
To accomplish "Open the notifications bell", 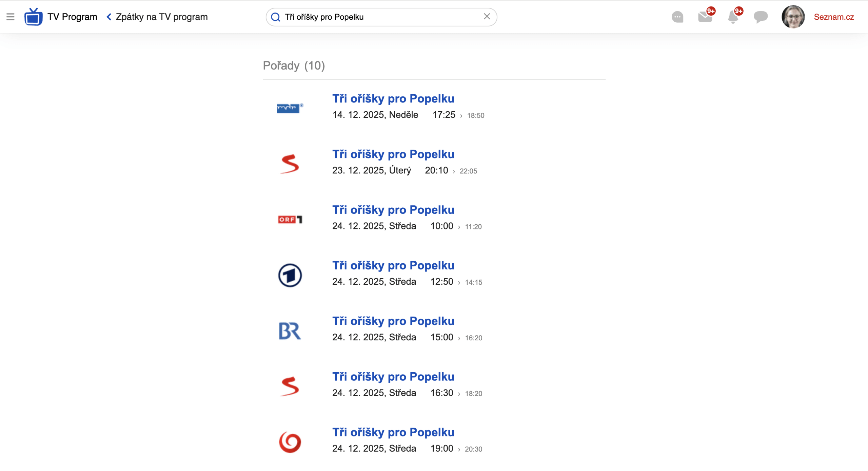I will 733,17.
